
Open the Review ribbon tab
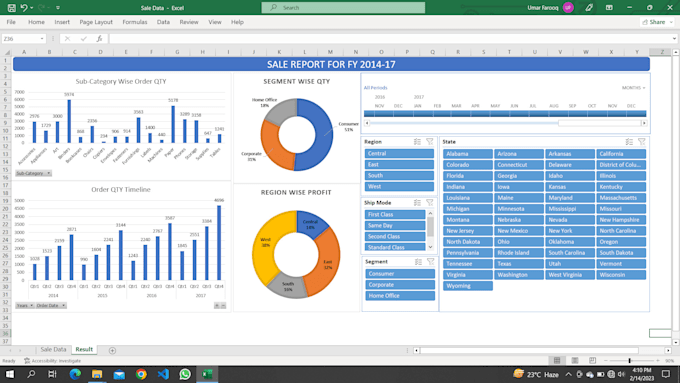[189, 22]
